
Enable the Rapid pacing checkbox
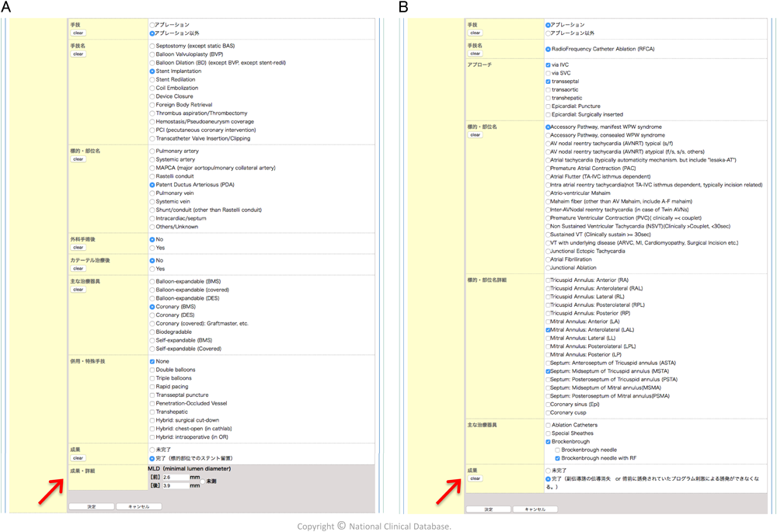(152, 387)
